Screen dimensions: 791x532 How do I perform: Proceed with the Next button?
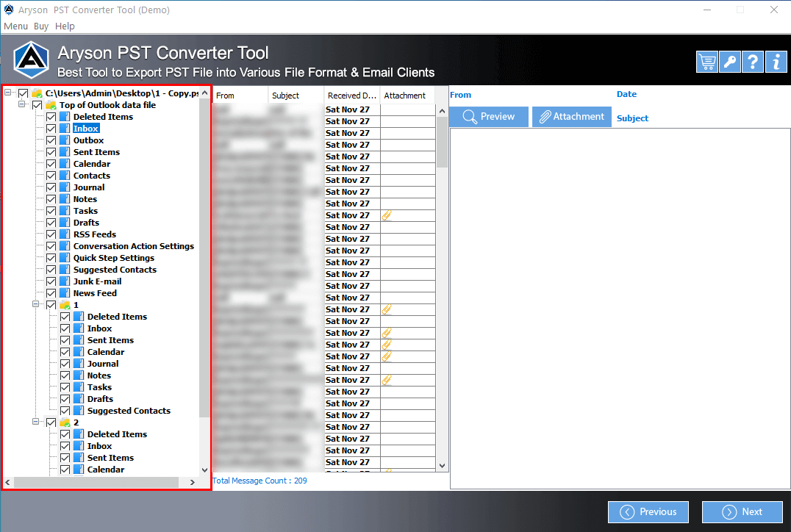point(742,512)
